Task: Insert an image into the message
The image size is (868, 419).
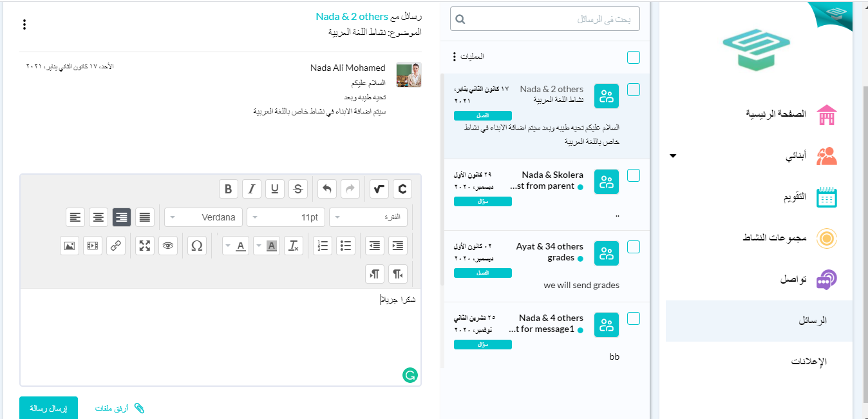Action: click(x=70, y=246)
